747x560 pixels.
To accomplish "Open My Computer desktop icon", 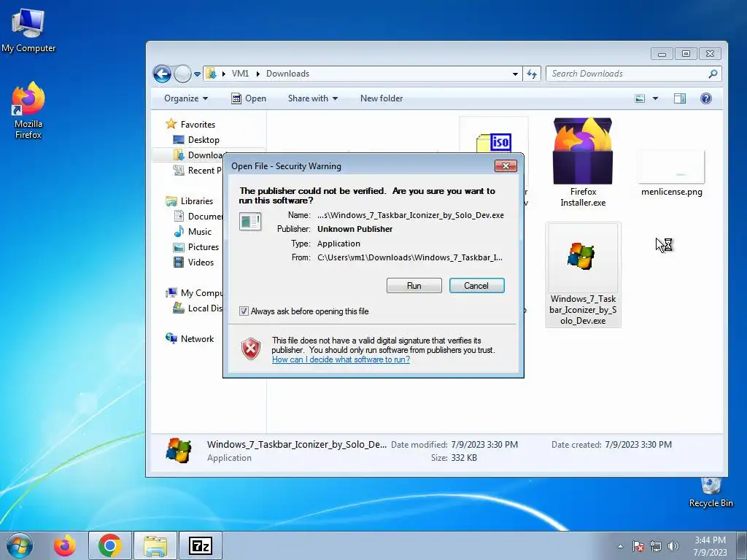I will click(28, 31).
